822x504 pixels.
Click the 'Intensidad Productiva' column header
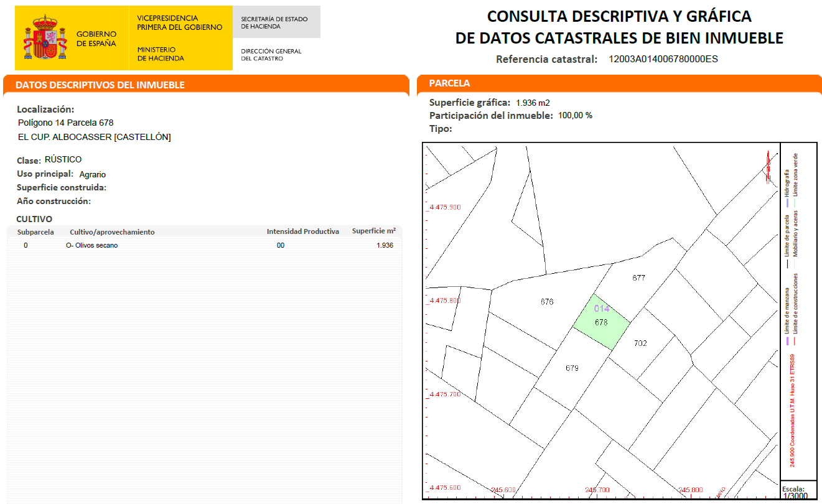click(303, 231)
